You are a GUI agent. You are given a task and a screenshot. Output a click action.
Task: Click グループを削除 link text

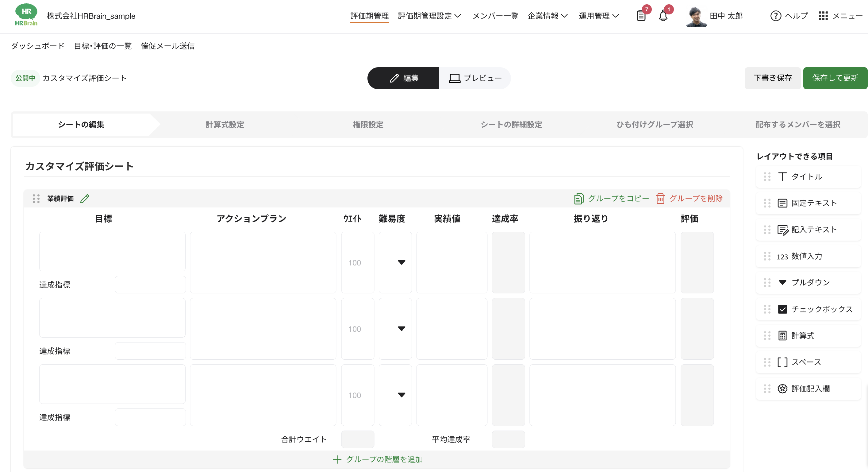tap(696, 199)
